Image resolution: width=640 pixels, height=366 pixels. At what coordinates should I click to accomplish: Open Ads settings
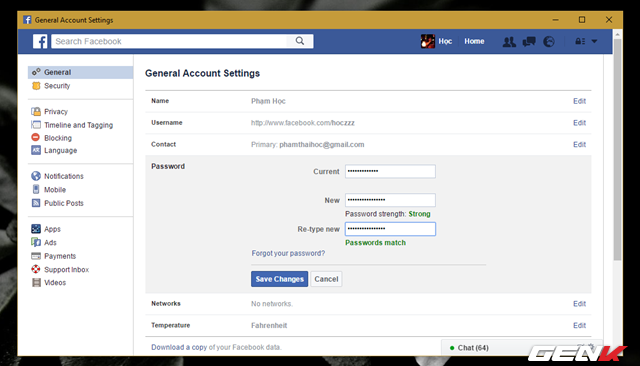(50, 242)
